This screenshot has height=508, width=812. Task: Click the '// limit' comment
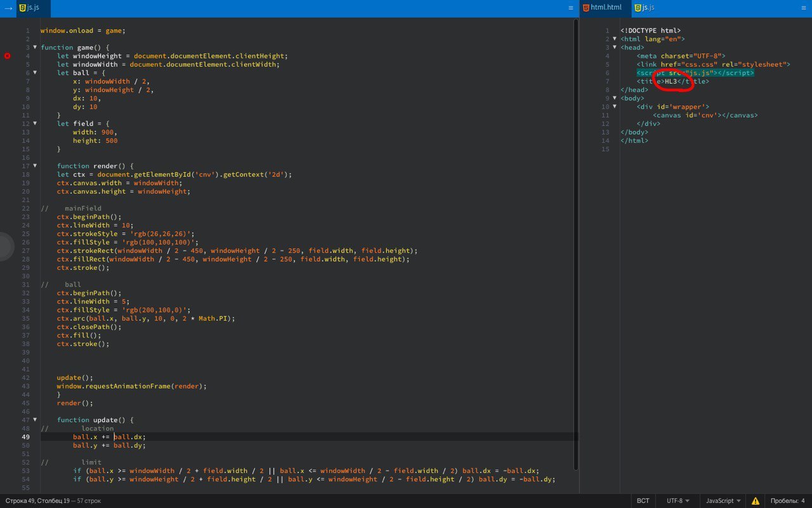pyautogui.click(x=71, y=462)
